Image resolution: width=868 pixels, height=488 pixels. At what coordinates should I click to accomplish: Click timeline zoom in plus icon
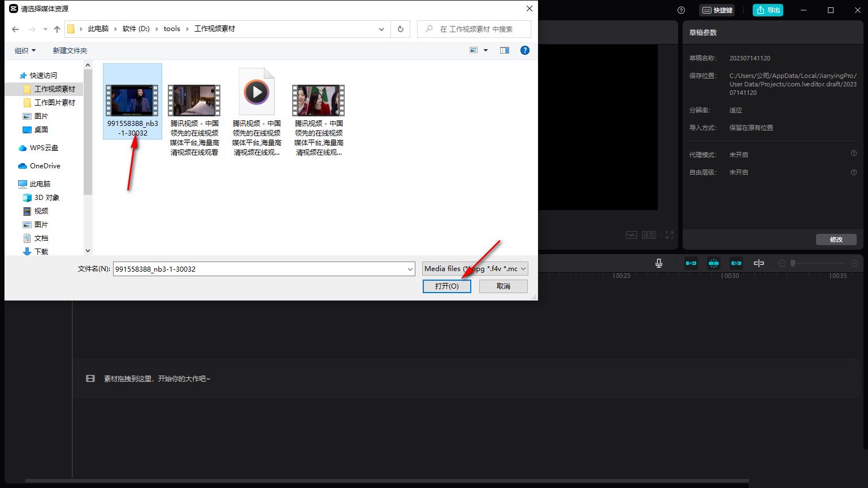point(854,263)
